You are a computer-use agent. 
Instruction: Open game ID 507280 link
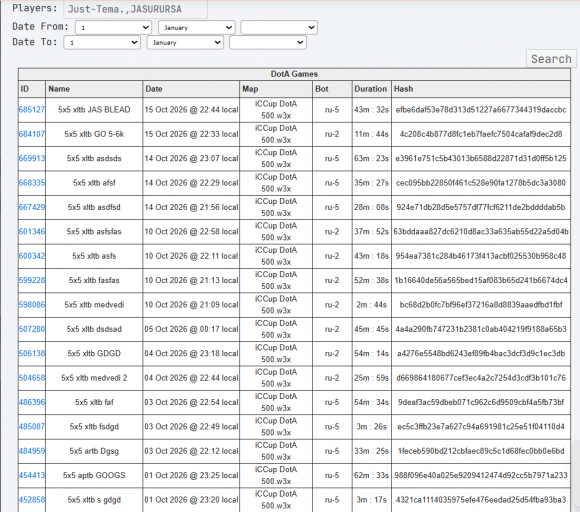[32, 329]
